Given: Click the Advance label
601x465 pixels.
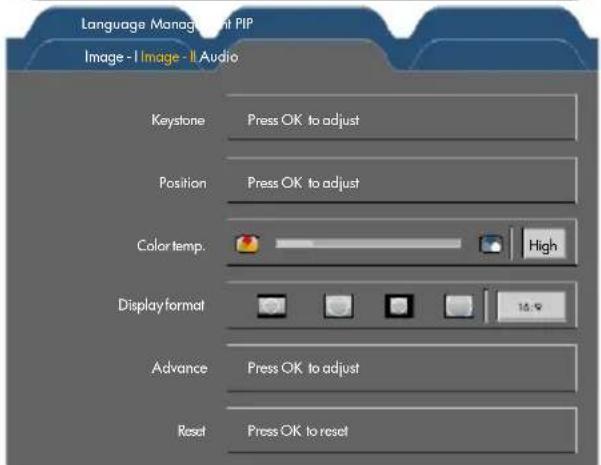Looking at the screenshot, I should click(x=179, y=368).
